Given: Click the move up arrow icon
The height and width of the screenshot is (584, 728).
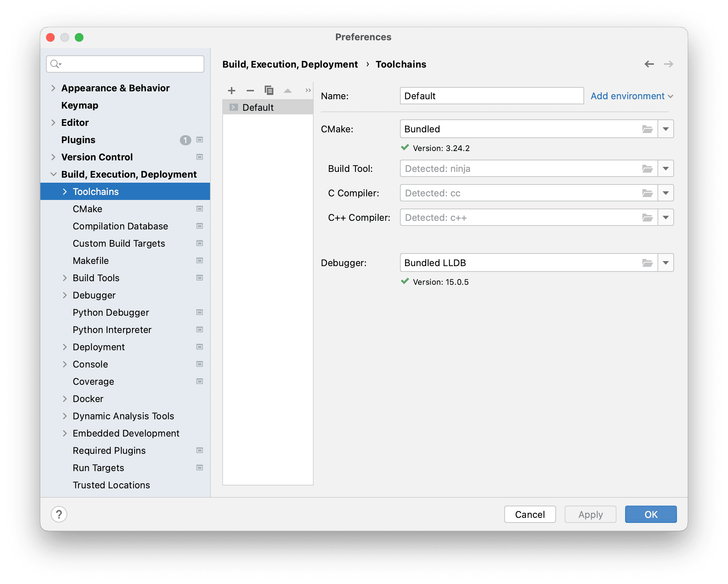Looking at the screenshot, I should click(288, 91).
